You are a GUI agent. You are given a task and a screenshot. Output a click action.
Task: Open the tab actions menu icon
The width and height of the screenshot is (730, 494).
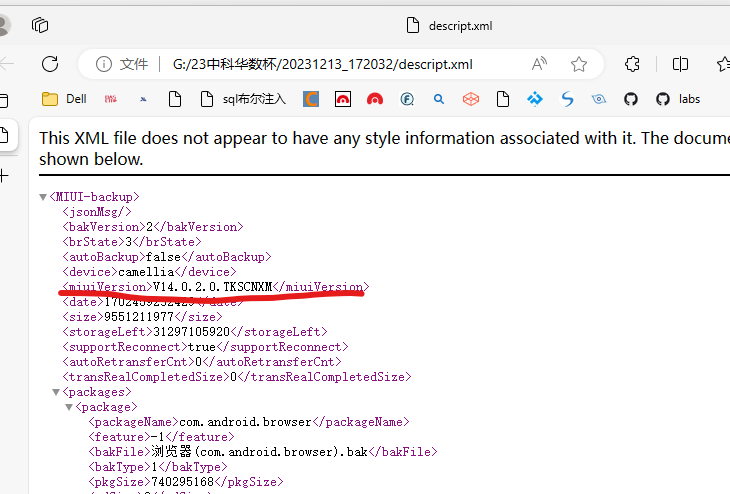(x=40, y=25)
